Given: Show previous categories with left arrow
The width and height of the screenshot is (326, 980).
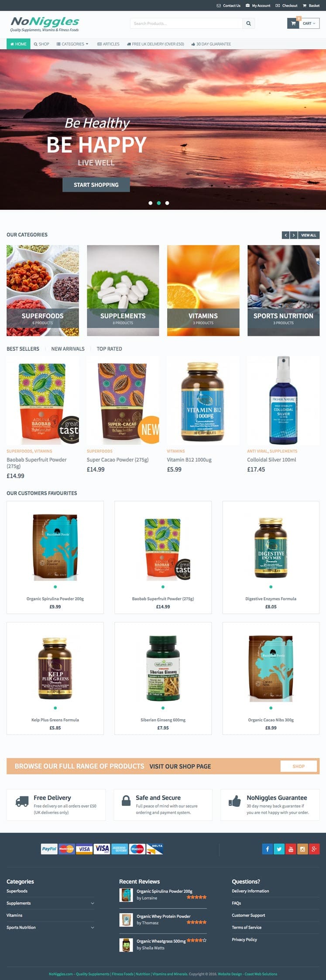Looking at the screenshot, I should pos(286,235).
